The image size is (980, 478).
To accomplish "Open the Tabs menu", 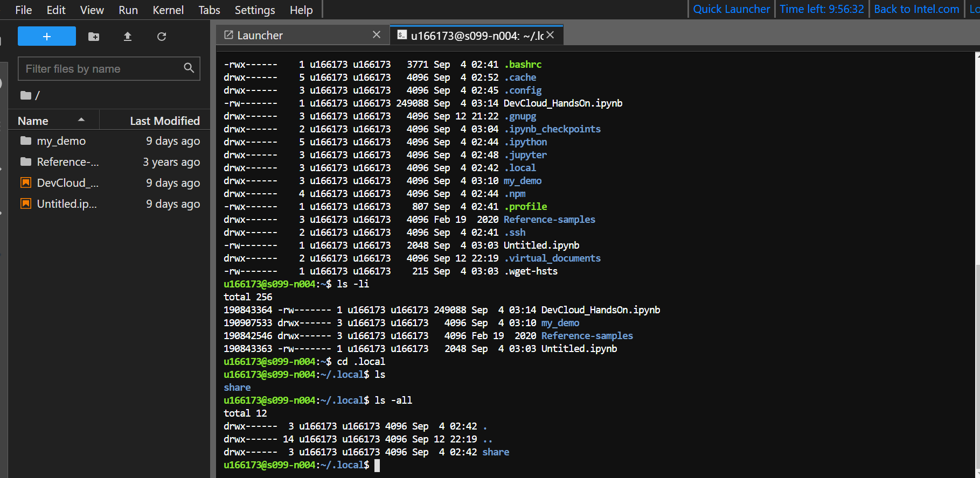I will 209,10.
